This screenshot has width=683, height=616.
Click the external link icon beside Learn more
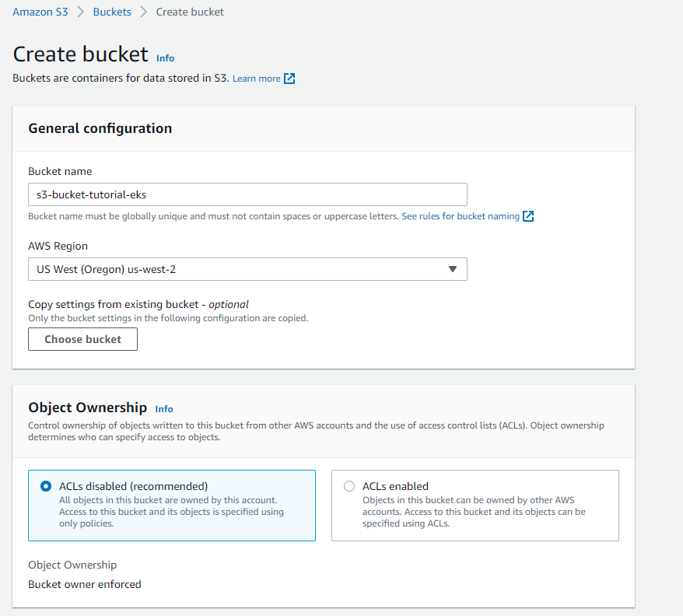[289, 79]
